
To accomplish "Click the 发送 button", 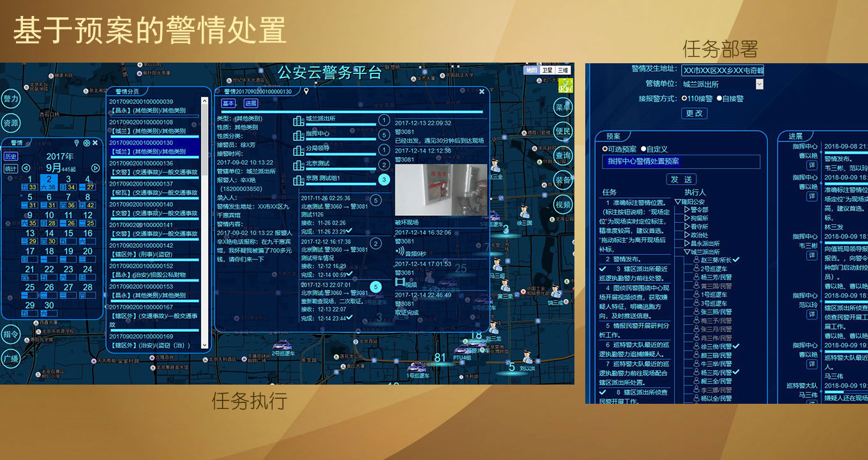I will tap(681, 179).
